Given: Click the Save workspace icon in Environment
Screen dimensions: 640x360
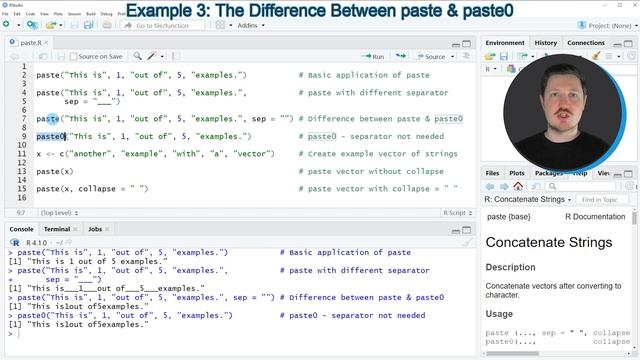Looking at the screenshot, I should pos(504,56).
